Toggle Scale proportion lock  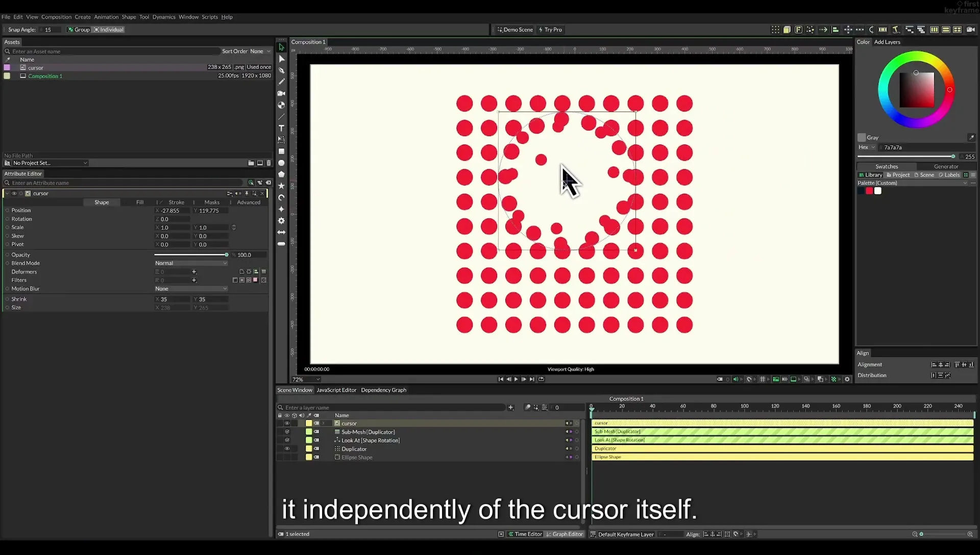(234, 228)
